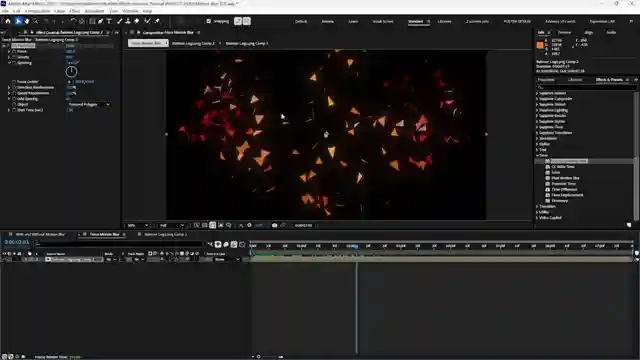Select the Brush tool

(x=119, y=21)
